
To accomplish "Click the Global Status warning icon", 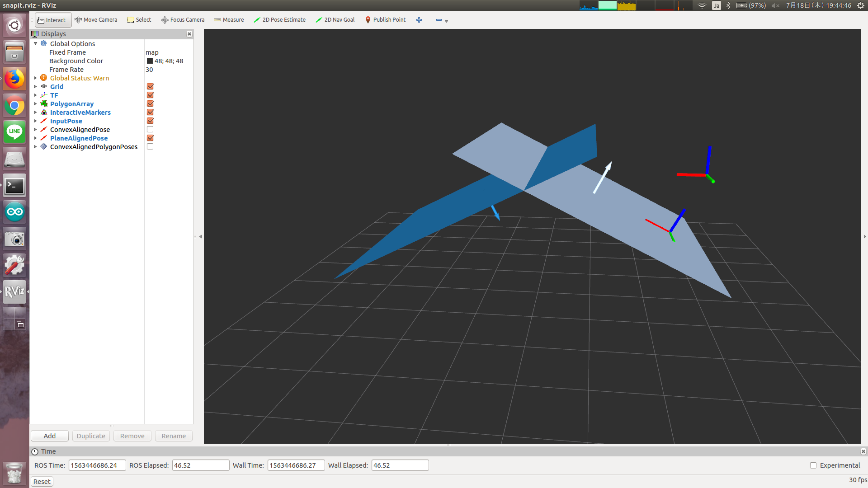I will [x=44, y=78].
